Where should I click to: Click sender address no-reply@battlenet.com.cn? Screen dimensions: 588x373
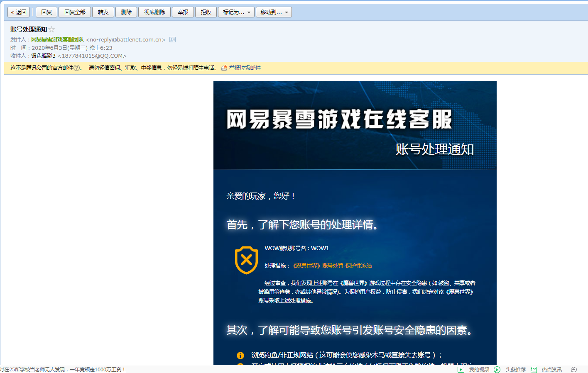126,40
